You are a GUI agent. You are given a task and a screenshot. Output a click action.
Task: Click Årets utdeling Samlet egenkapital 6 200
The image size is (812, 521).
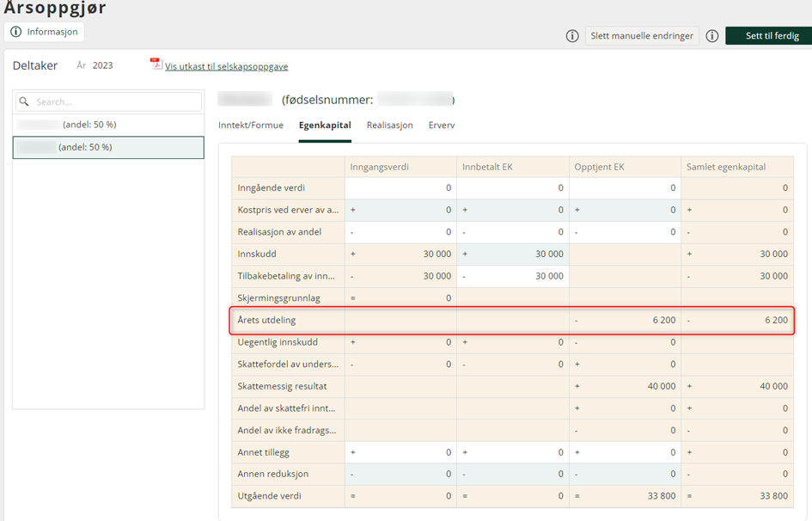coord(737,320)
